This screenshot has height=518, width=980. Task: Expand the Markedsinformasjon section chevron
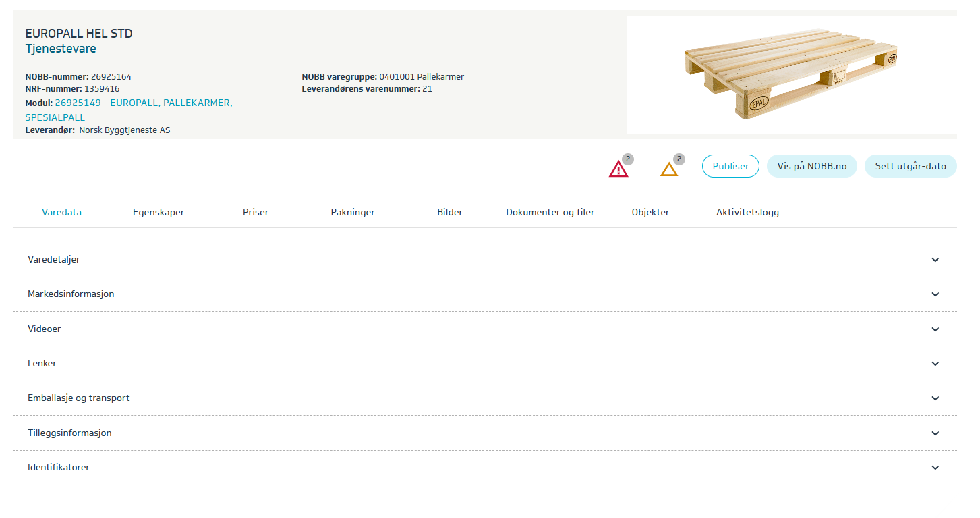(935, 294)
